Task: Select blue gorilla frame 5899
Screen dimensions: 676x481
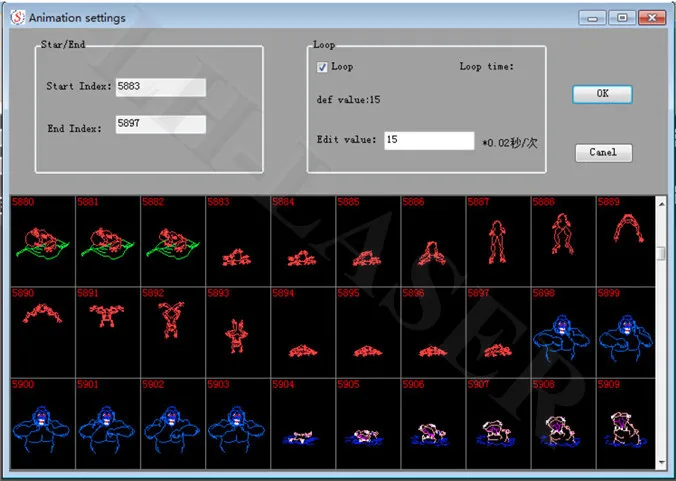Action: 626,332
